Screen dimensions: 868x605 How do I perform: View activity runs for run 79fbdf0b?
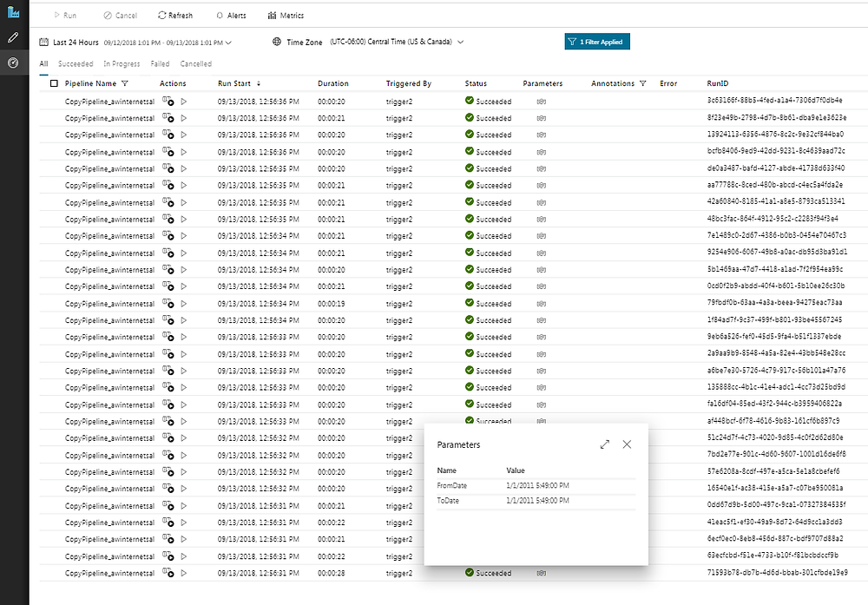[168, 303]
